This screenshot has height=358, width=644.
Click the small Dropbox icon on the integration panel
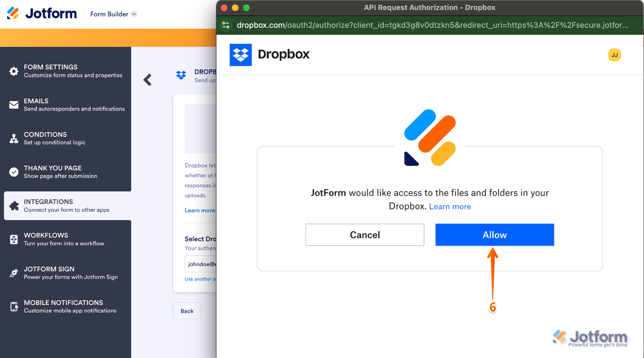tap(181, 75)
